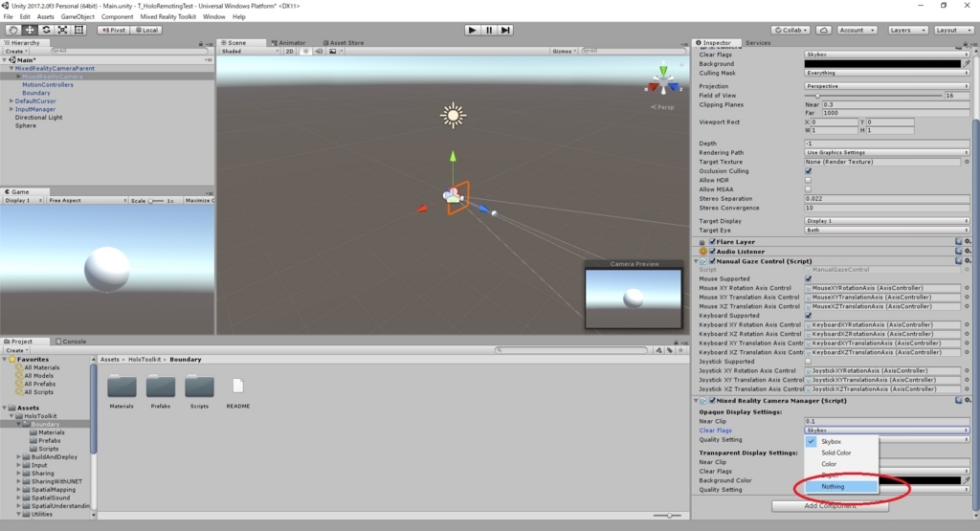Switch to the Services tab
This screenshot has height=531, width=980.
click(758, 42)
